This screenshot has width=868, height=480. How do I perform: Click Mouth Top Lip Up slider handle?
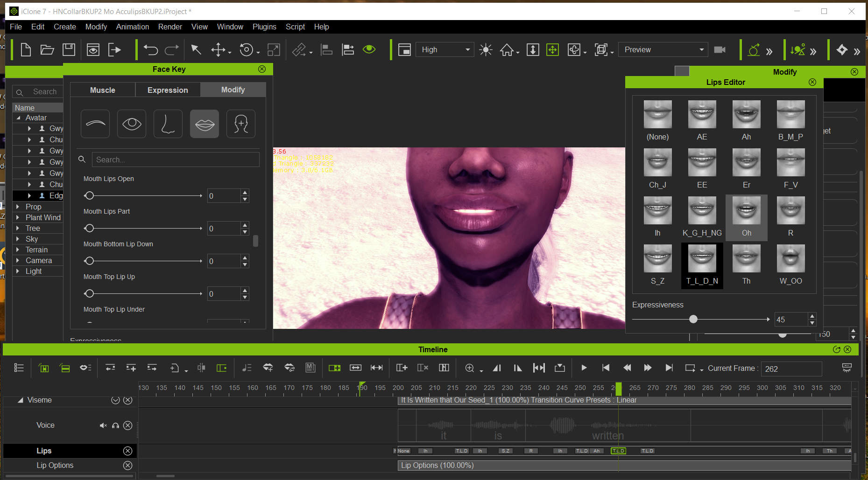90,293
